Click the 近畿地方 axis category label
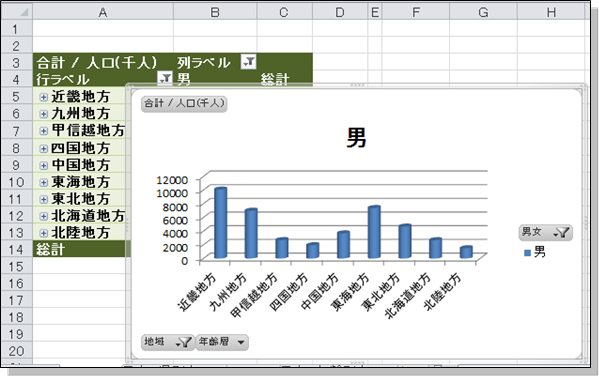This screenshot has height=376, width=599. tap(197, 292)
